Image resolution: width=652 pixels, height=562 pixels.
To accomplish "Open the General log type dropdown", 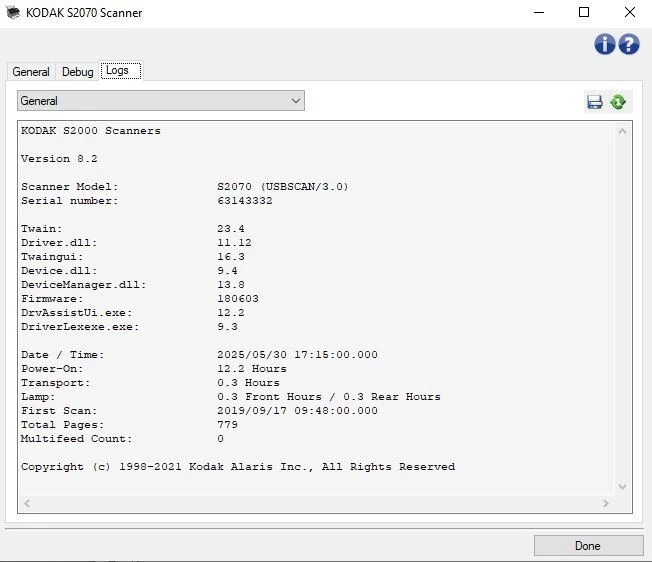I will [161, 101].
